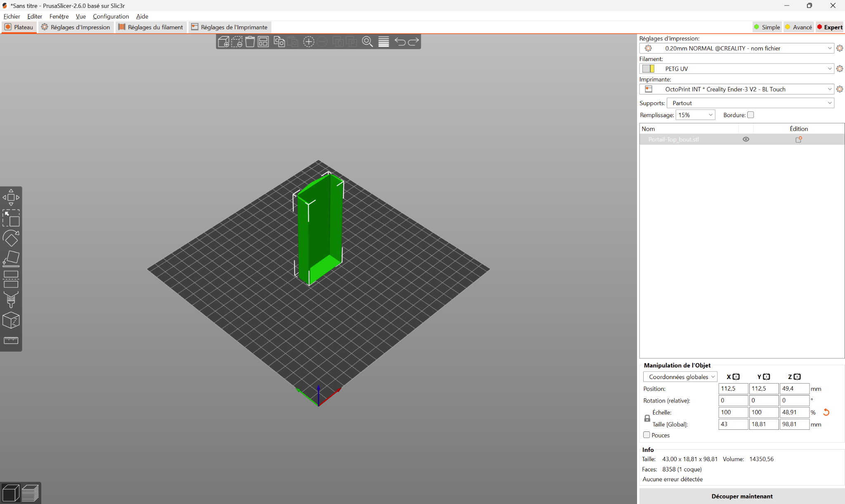Screen dimensions: 845x504
Task: Select the Paint-on supports tool
Action: pos(11,300)
